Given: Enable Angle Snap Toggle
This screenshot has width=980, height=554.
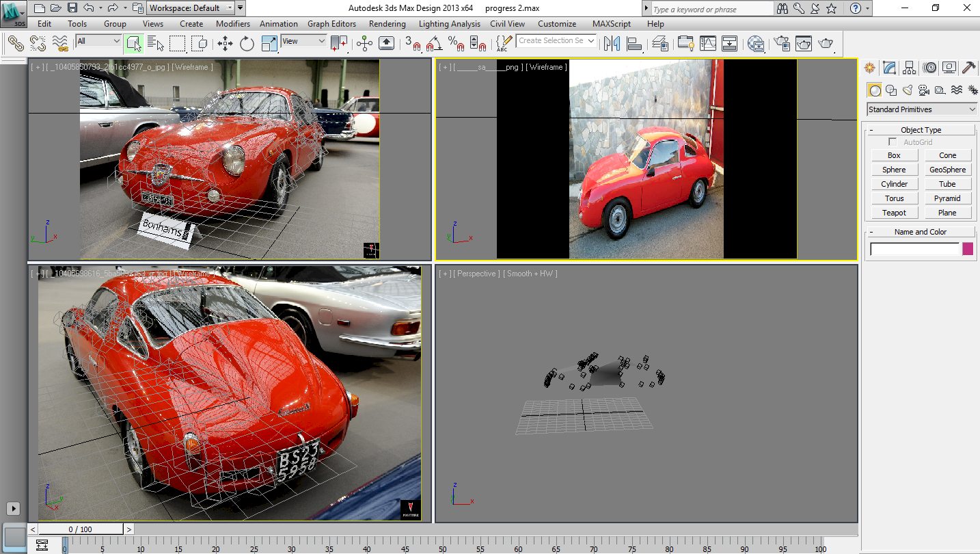Looking at the screenshot, I should click(x=432, y=44).
